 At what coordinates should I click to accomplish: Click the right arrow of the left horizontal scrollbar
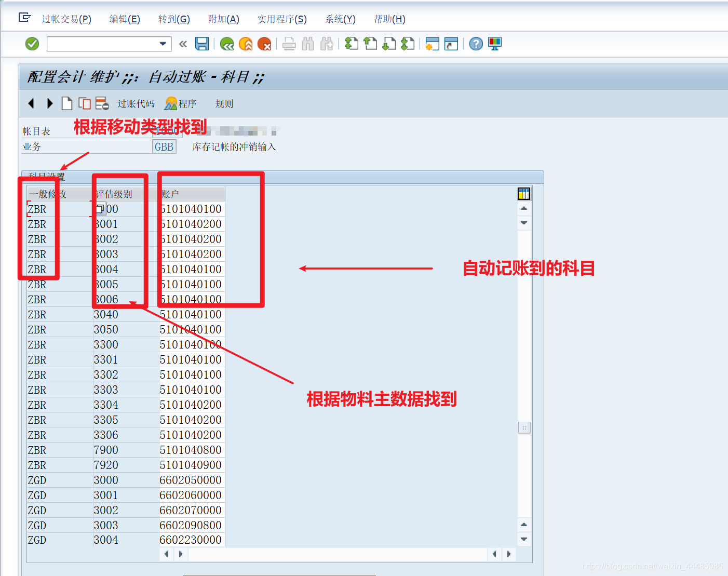[181, 554]
